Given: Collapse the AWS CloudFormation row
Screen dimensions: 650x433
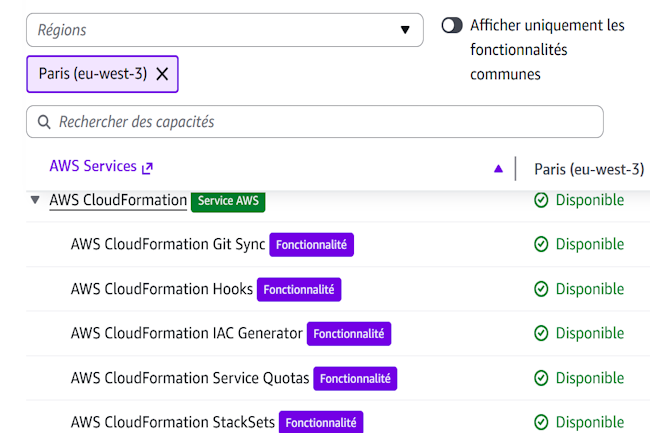Looking at the screenshot, I should (x=35, y=200).
